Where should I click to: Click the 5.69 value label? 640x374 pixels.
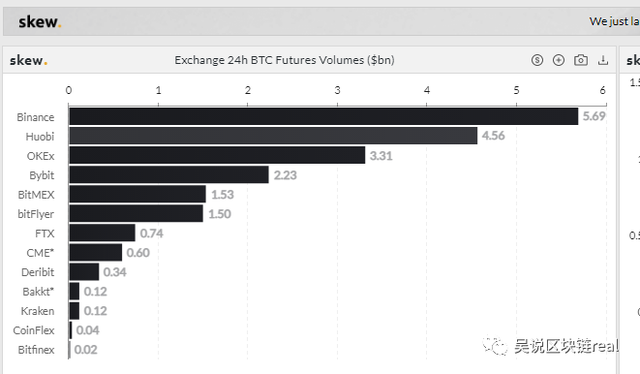594,116
